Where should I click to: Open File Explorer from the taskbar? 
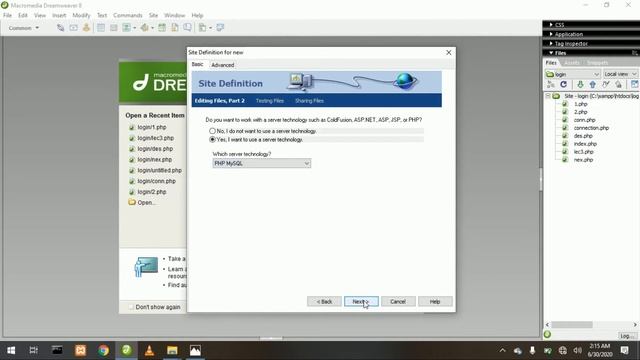tap(172, 350)
